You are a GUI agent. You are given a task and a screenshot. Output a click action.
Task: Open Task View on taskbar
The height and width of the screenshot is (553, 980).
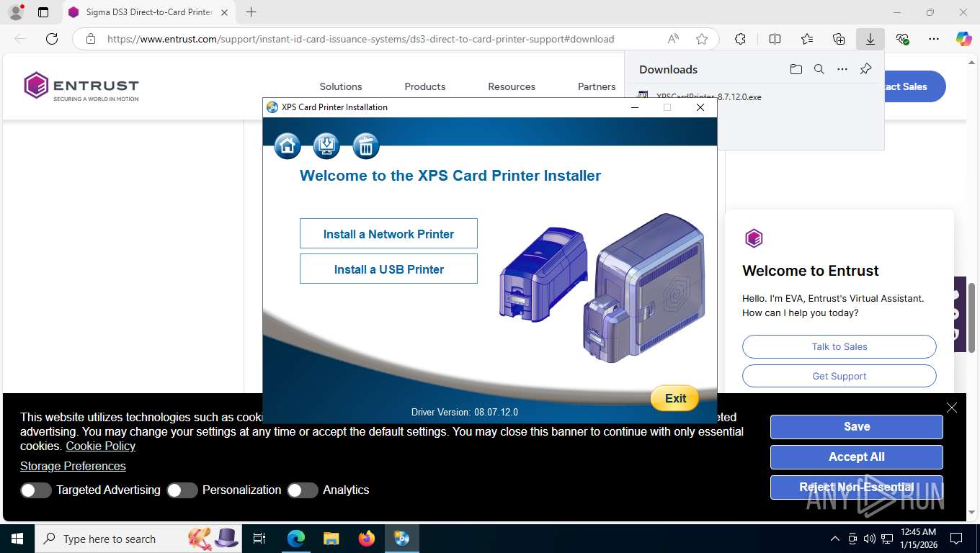coord(260,539)
